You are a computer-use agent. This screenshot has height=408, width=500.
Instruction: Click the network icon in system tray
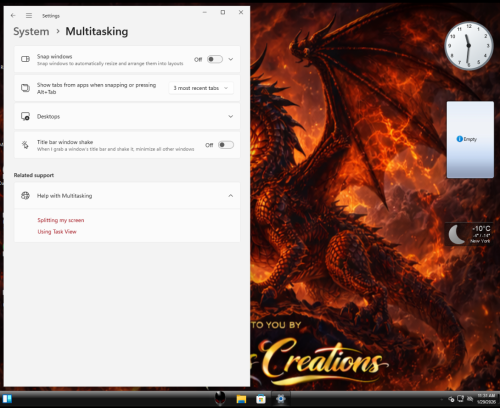460,399
